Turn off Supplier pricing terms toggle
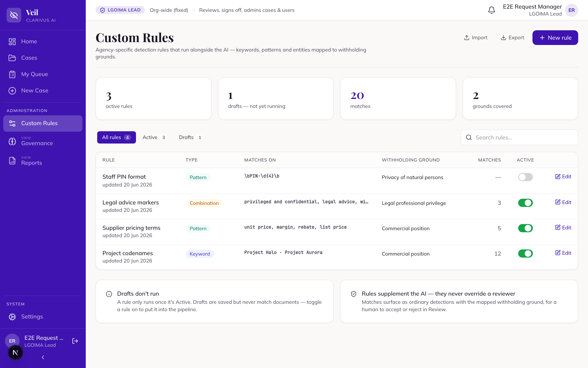 (x=525, y=228)
